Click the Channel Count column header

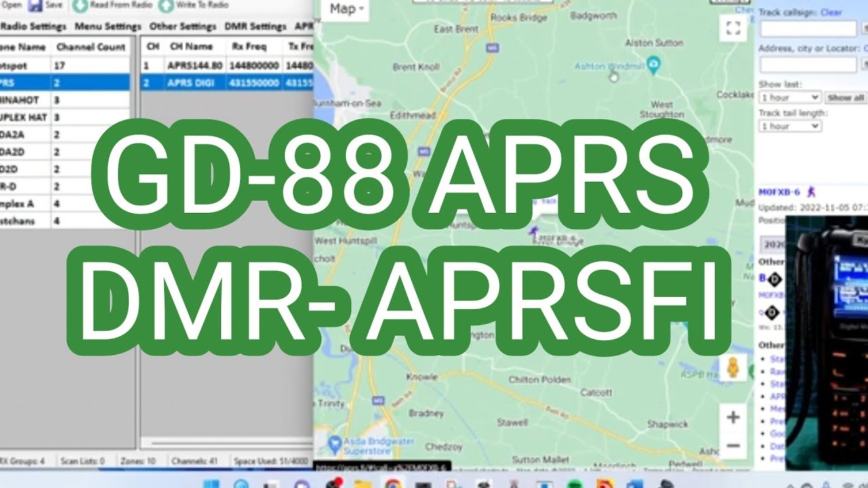(x=91, y=47)
